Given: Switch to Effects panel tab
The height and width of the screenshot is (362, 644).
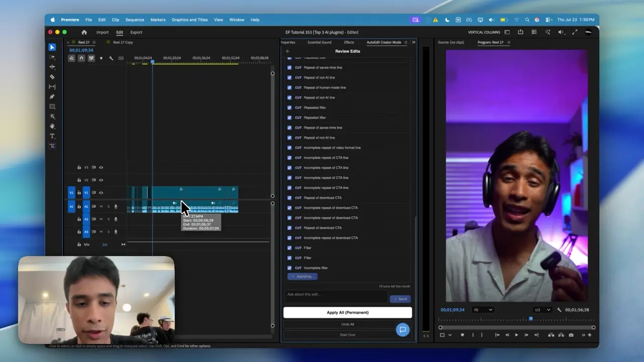Looking at the screenshot, I should tap(349, 42).
